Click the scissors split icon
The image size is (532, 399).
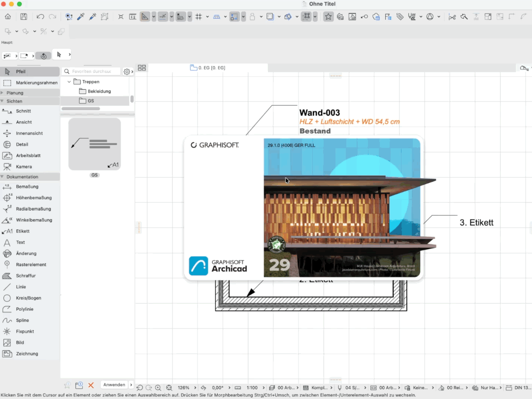coord(452,17)
